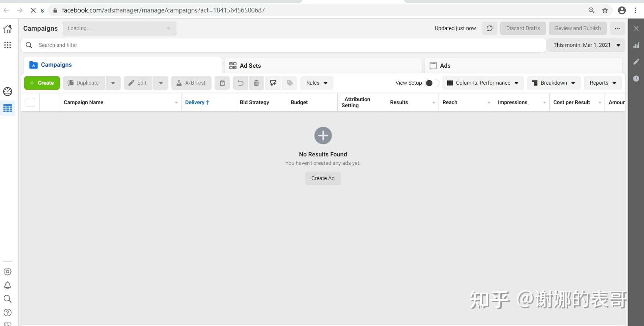The height and width of the screenshot is (326, 644).
Task: Click the tag label toolbar icon
Action: (289, 83)
